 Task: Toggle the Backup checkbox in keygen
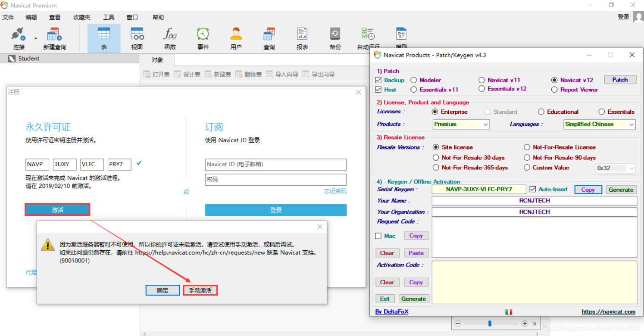pos(378,80)
